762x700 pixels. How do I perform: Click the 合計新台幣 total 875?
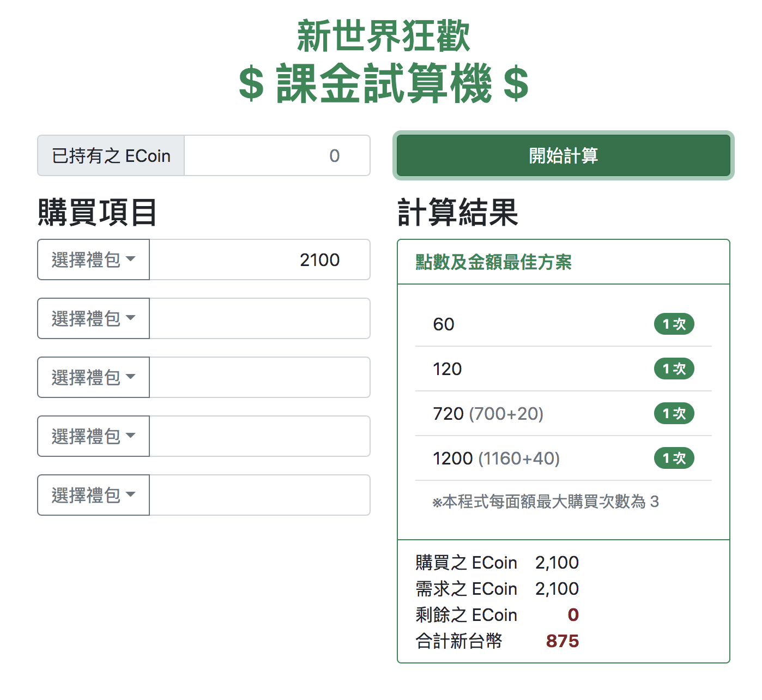563,641
